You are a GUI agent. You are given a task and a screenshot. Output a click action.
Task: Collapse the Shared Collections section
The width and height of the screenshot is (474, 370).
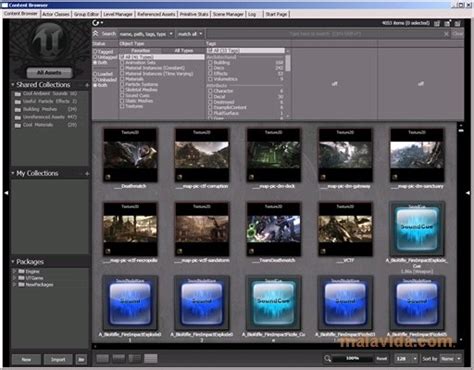[x=13, y=85]
